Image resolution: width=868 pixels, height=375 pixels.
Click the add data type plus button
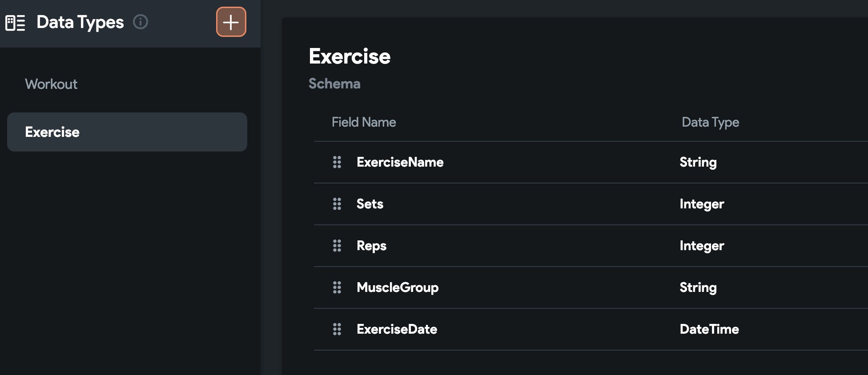click(x=231, y=22)
